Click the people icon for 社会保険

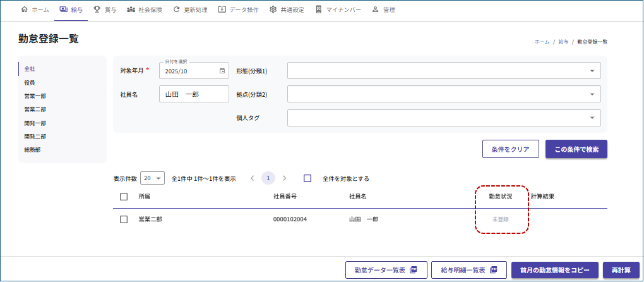[131, 9]
